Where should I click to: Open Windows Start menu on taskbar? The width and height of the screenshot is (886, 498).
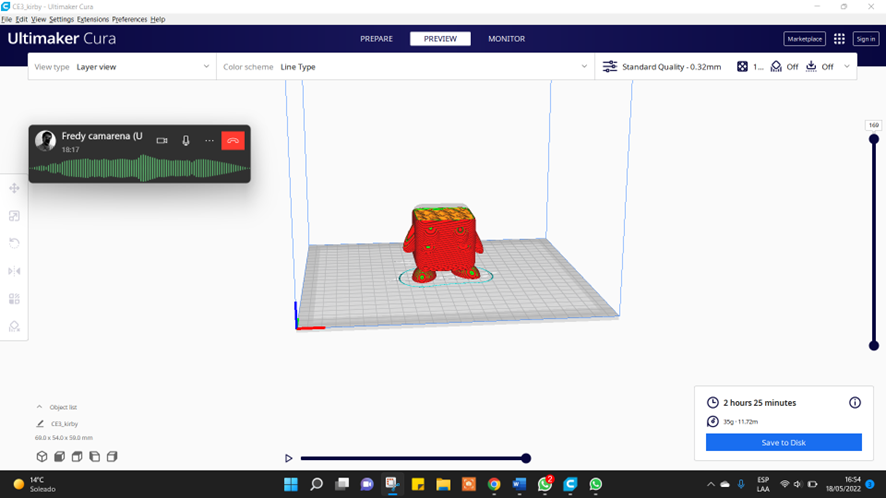point(291,484)
